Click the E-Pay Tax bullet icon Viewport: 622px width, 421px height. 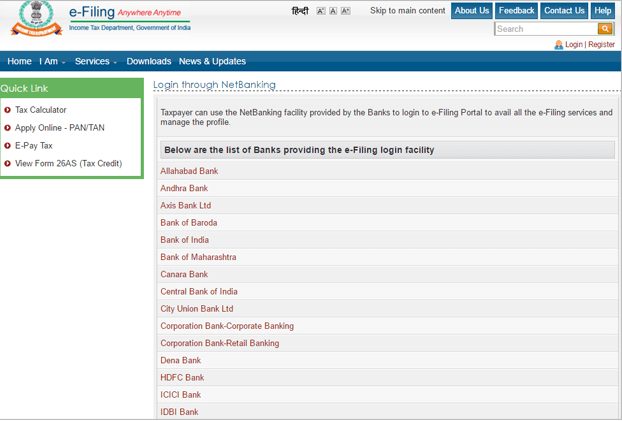[x=7, y=146]
